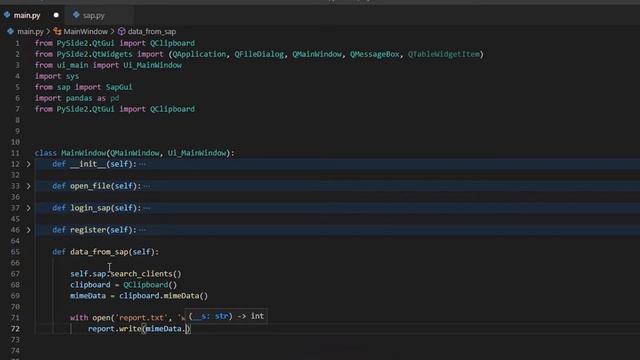Viewport: 640px width, 360px height.
Task: Click the method icon beside data_from_sap breadcrumb
Action: point(121,31)
